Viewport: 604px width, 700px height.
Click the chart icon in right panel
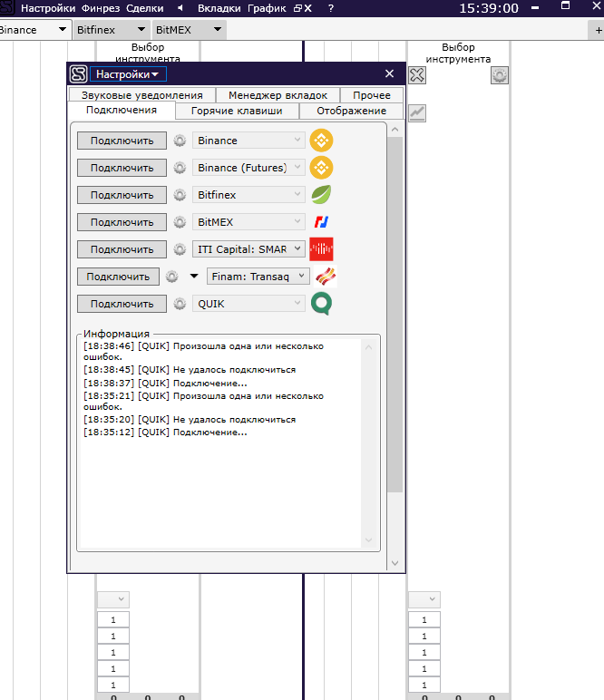click(417, 113)
